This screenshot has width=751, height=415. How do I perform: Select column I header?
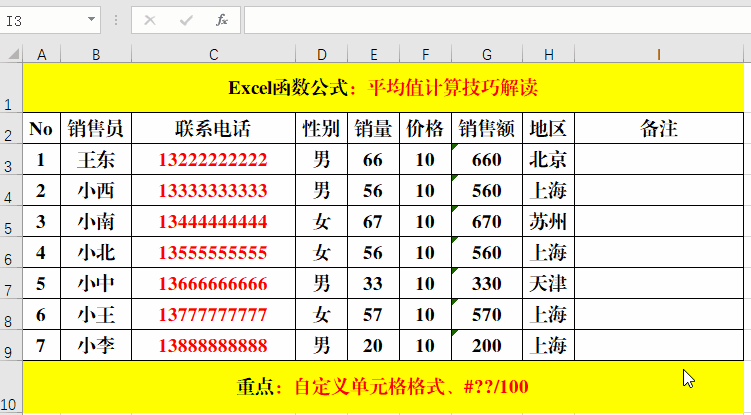[659, 54]
